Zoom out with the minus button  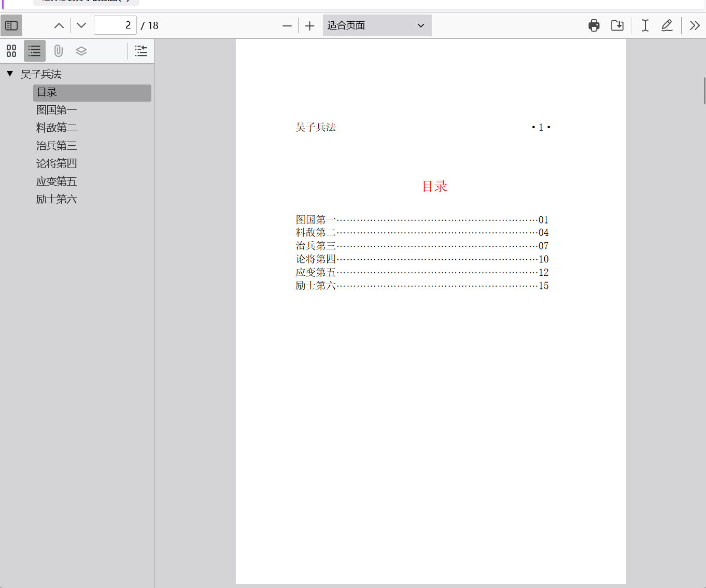(287, 25)
